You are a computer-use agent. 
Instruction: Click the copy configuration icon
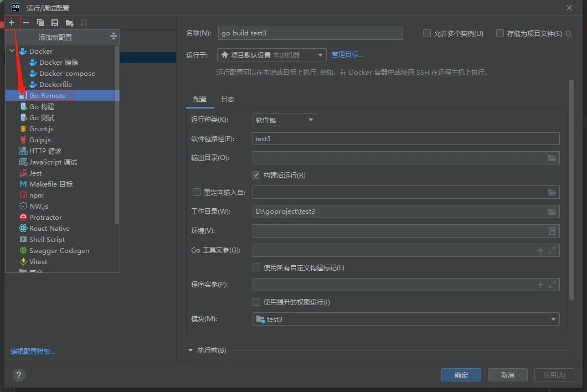(x=40, y=23)
